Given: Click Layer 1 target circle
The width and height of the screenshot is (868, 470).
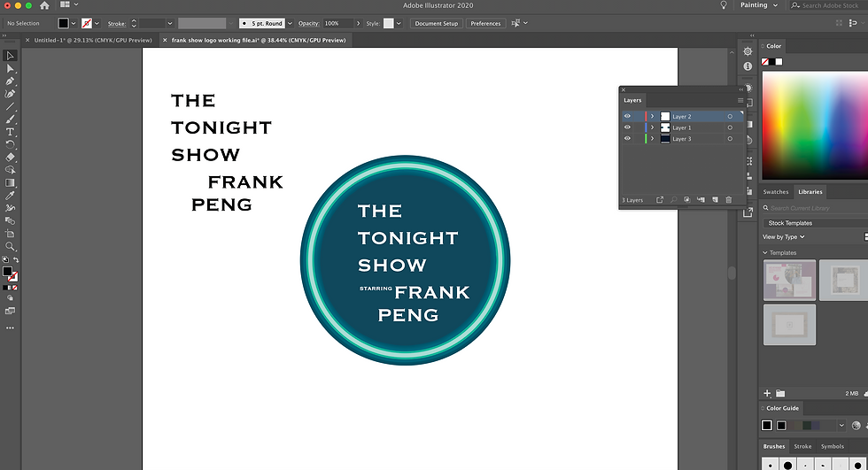Looking at the screenshot, I should pyautogui.click(x=730, y=127).
